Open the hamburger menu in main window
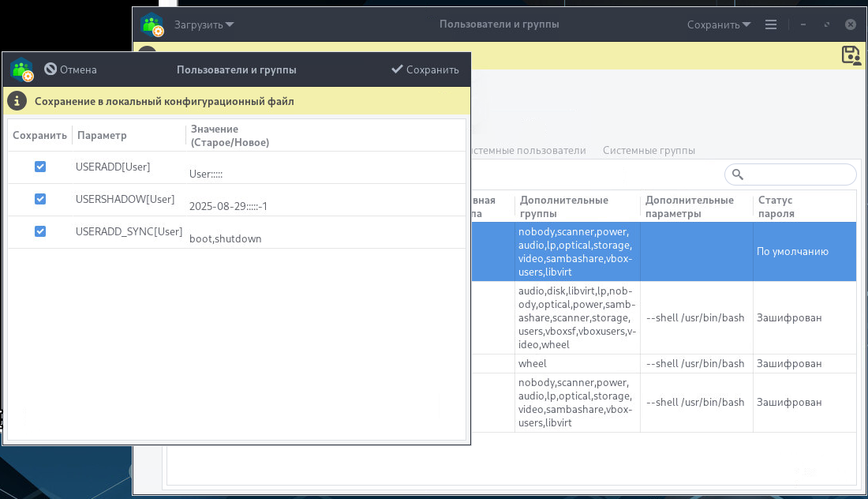868x499 pixels. 771,24
